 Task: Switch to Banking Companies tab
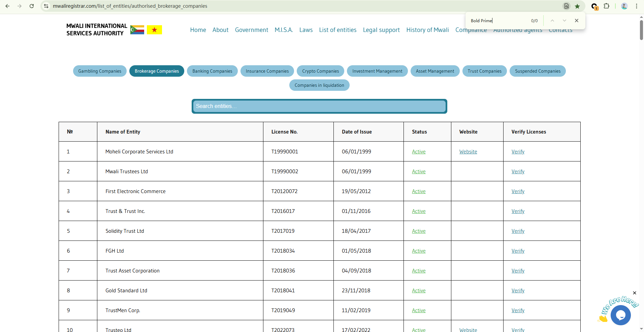[212, 71]
